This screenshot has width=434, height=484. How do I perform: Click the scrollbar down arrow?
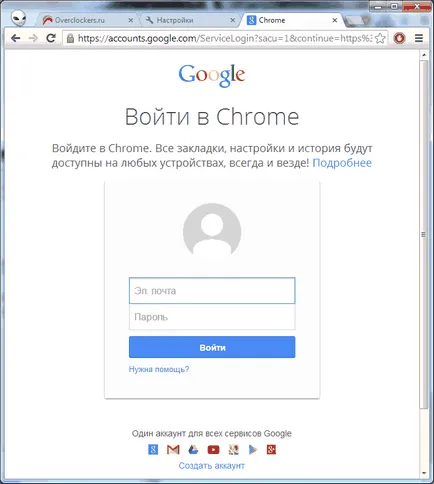point(424,473)
